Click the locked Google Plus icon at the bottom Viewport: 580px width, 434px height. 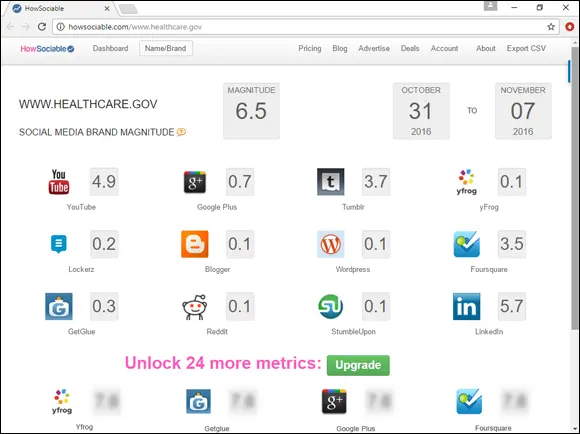[x=334, y=401]
